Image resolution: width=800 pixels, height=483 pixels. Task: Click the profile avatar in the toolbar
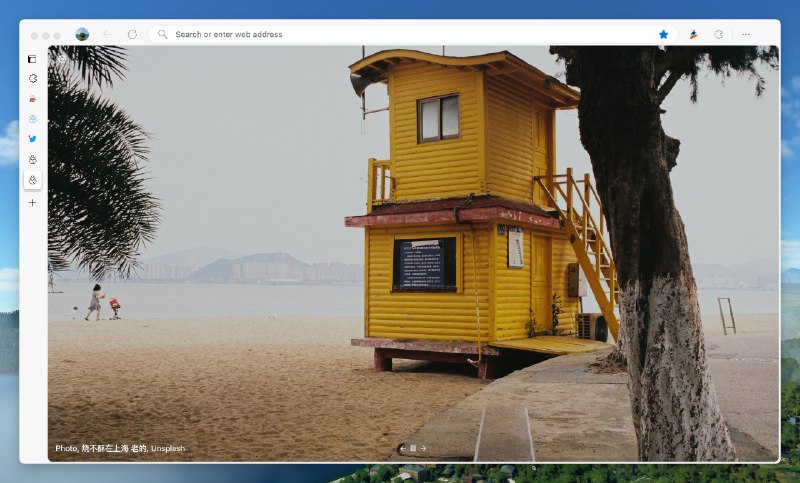pyautogui.click(x=82, y=34)
